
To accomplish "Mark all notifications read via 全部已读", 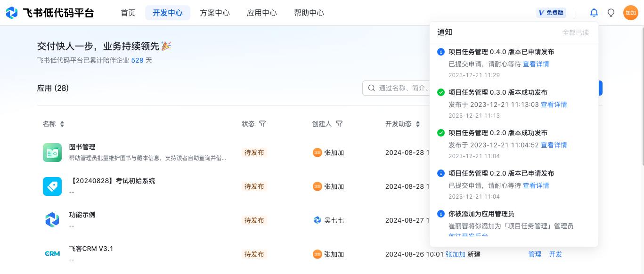I will click(576, 32).
